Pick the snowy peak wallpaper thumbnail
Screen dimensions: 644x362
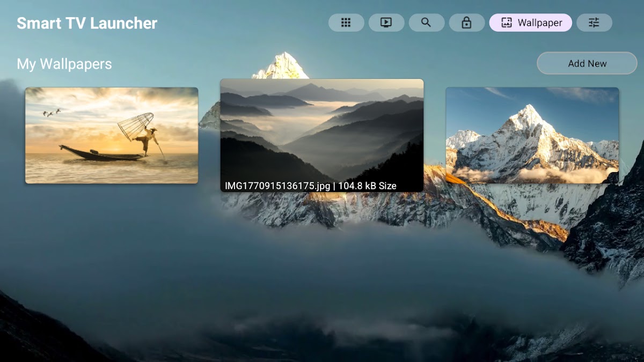pyautogui.click(x=532, y=135)
